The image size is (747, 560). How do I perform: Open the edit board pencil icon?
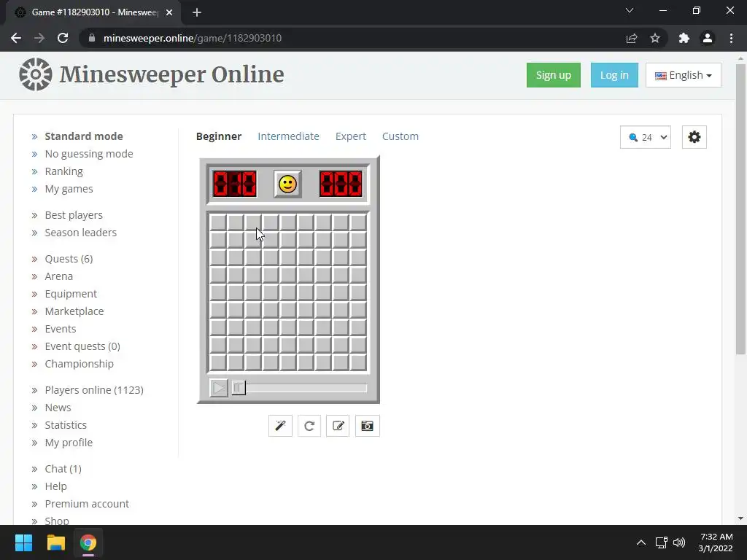click(338, 426)
